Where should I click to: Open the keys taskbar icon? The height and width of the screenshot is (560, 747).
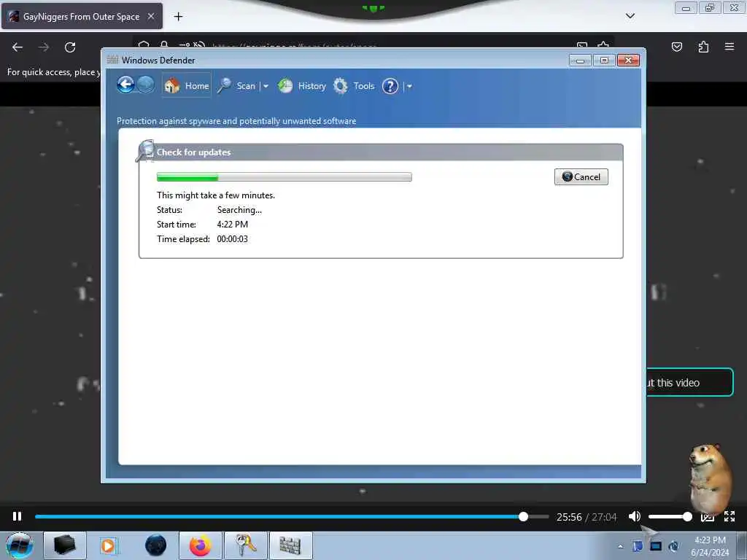coord(246,545)
